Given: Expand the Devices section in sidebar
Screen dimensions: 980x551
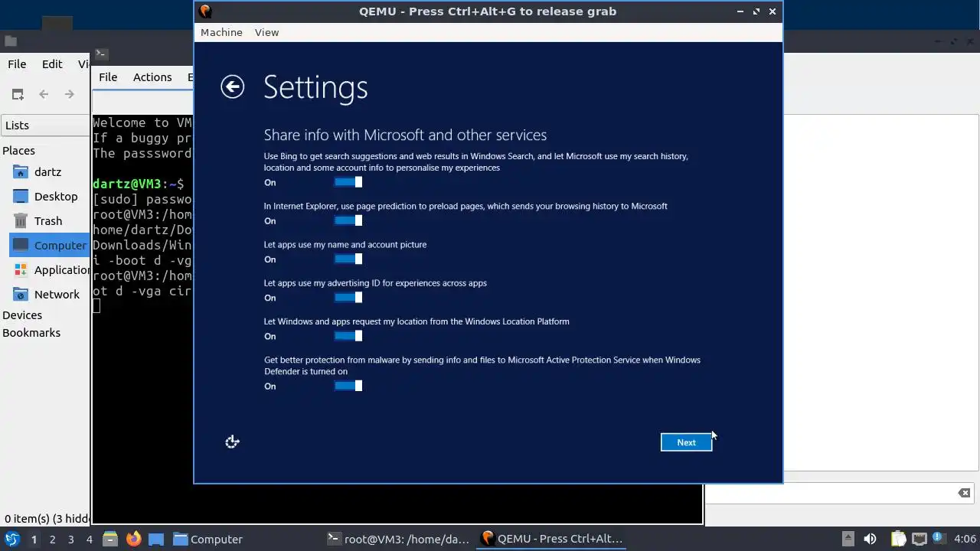Looking at the screenshot, I should tap(22, 315).
